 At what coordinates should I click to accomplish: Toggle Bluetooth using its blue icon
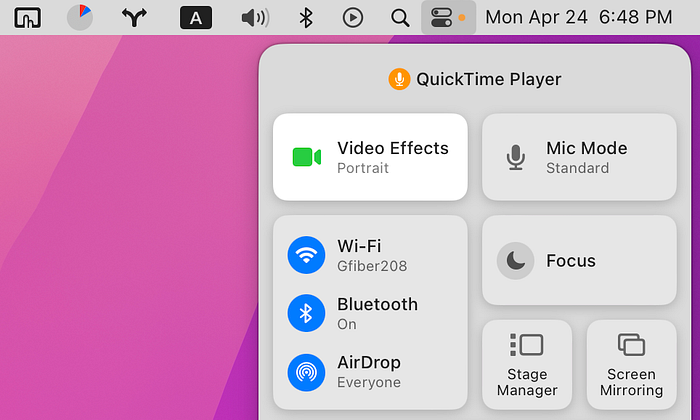pos(306,313)
